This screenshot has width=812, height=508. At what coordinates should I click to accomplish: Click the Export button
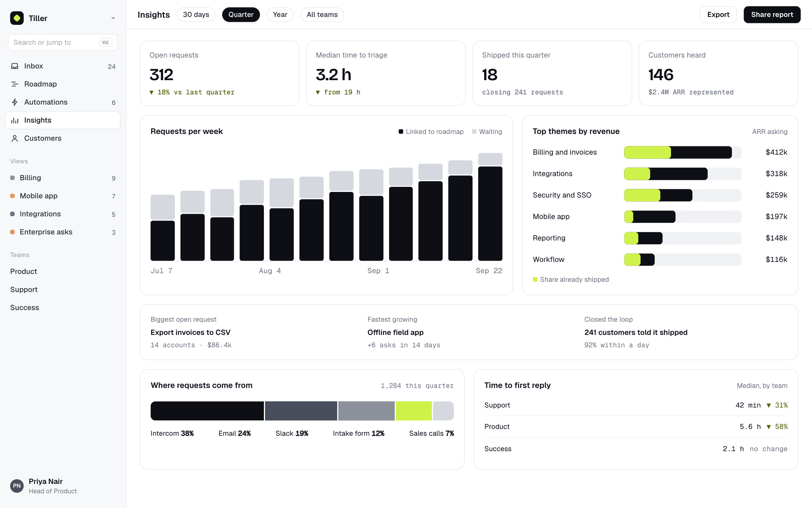pyautogui.click(x=718, y=15)
